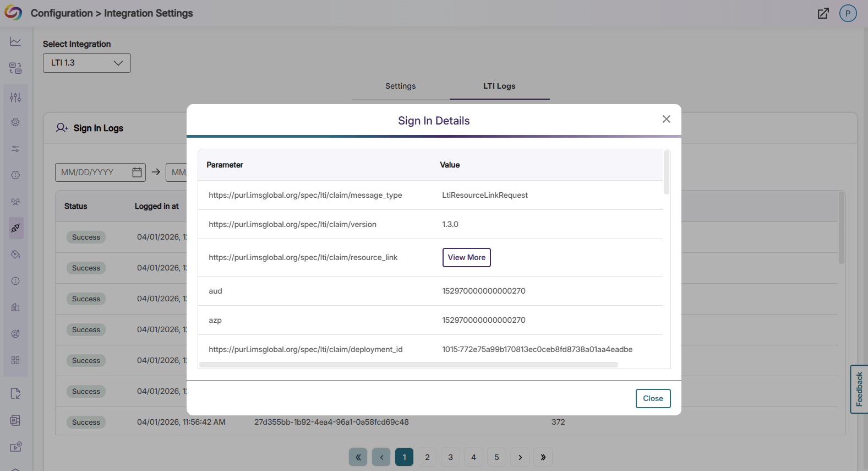Select page 3 in pagination
This screenshot has height=471, width=868.
pos(451,457)
